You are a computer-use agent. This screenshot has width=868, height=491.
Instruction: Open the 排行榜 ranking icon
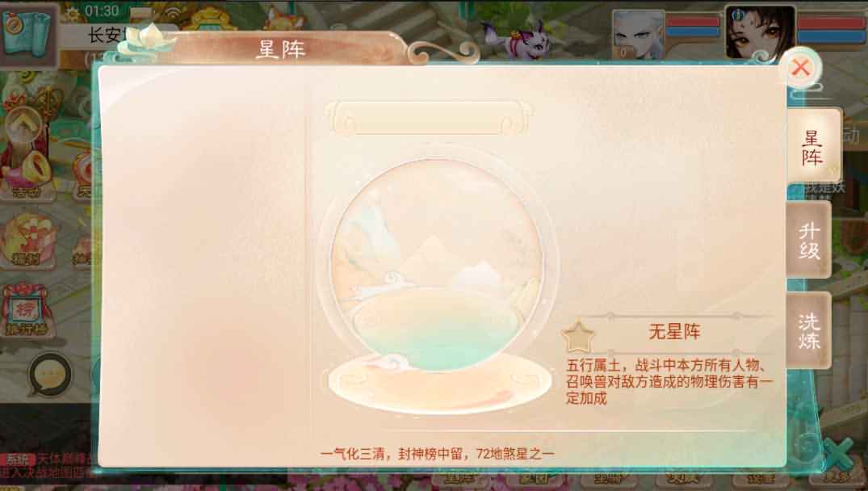coord(27,311)
